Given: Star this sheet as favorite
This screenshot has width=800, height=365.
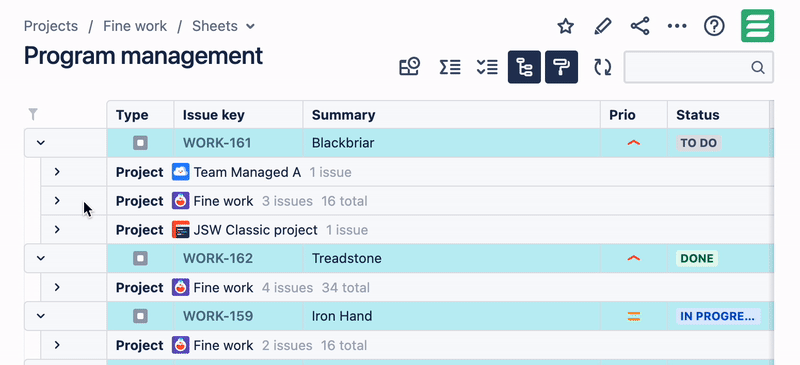Looking at the screenshot, I should click(565, 26).
